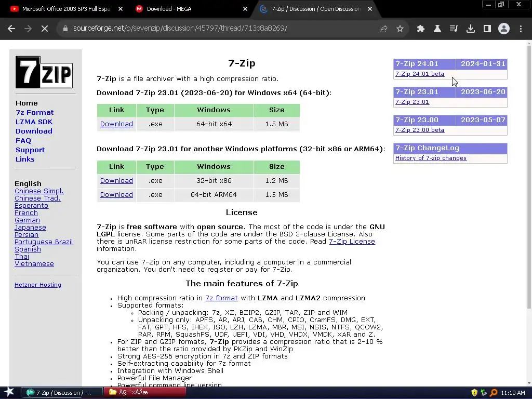Go back with the browser back arrow
Viewport: 532px width, 399px height.
[11, 29]
